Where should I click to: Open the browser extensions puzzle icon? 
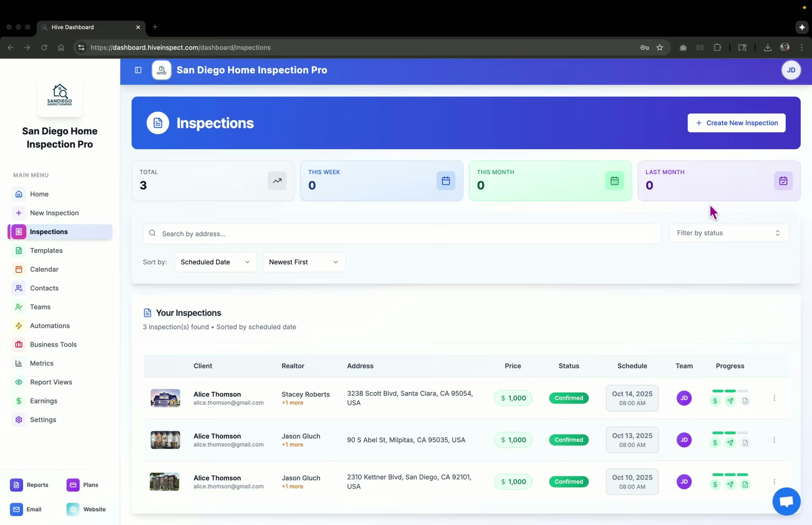tap(717, 47)
